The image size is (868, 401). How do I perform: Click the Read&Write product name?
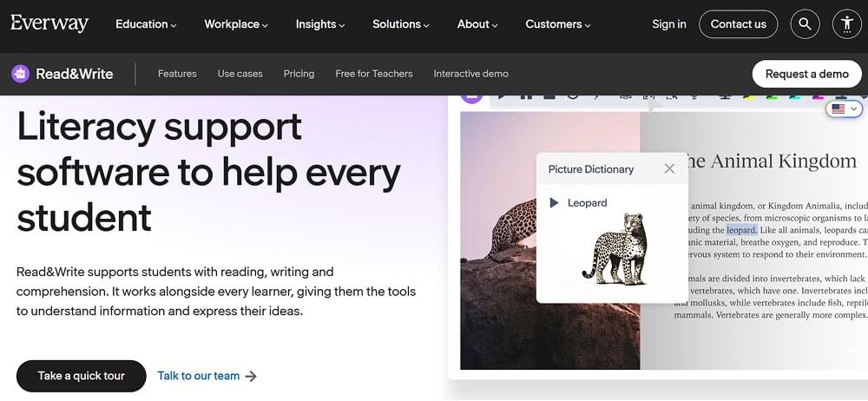pyautogui.click(x=75, y=74)
